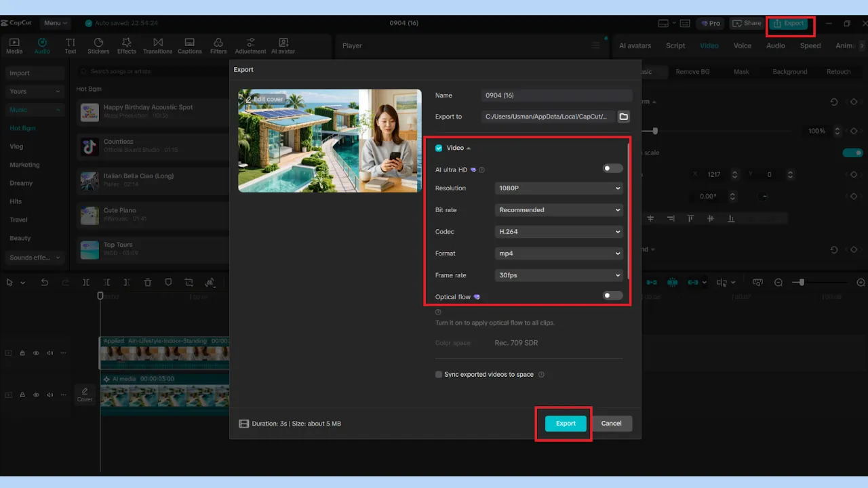Open the Resolution dropdown
This screenshot has height=488, width=868.
(558, 188)
